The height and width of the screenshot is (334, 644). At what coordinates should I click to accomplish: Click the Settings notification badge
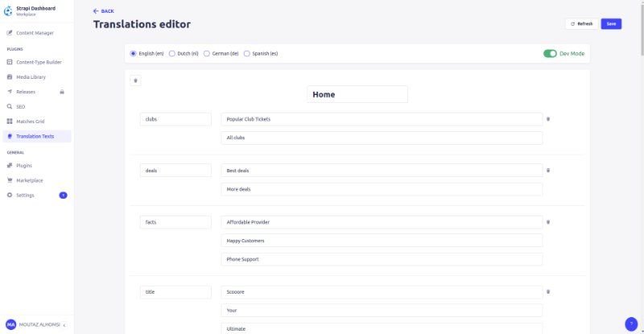click(x=64, y=195)
